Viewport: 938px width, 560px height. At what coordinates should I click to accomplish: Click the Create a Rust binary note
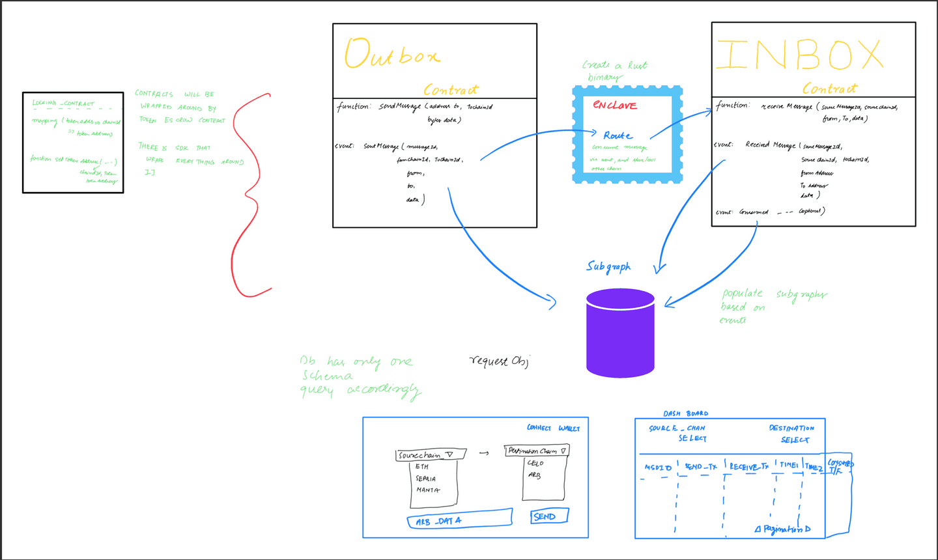coord(615,70)
